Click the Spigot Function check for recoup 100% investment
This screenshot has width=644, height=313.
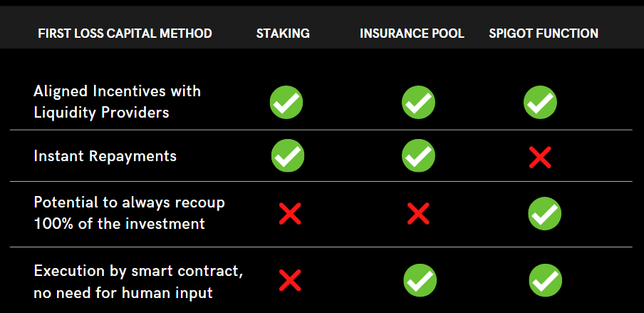tap(544, 213)
